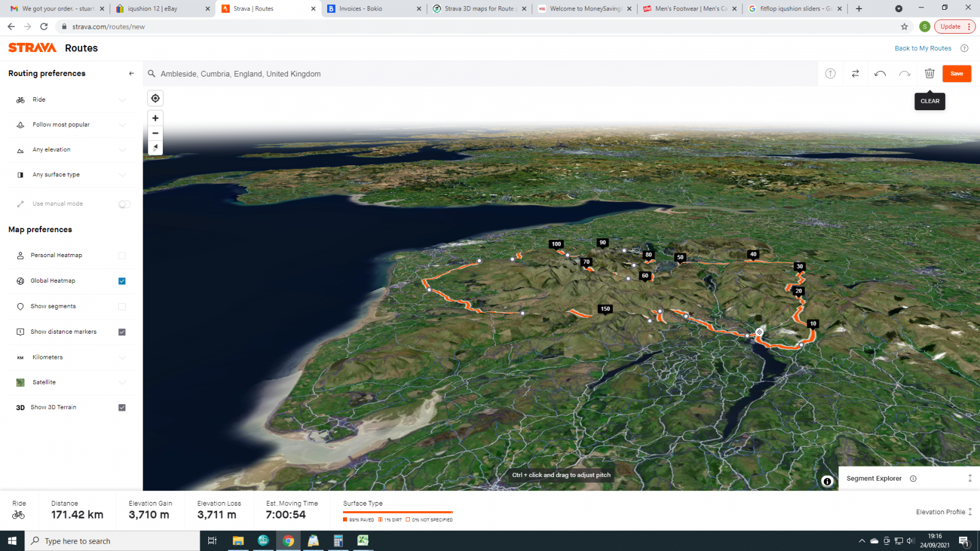Click Segment Explorer info icon
Viewport: 980px width, 551px height.
[913, 479]
